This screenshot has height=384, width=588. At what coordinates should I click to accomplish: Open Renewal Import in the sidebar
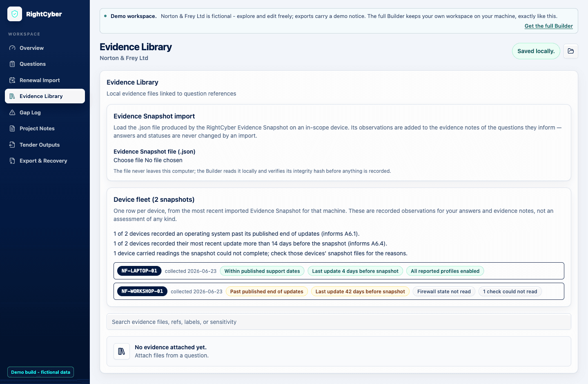point(45,80)
